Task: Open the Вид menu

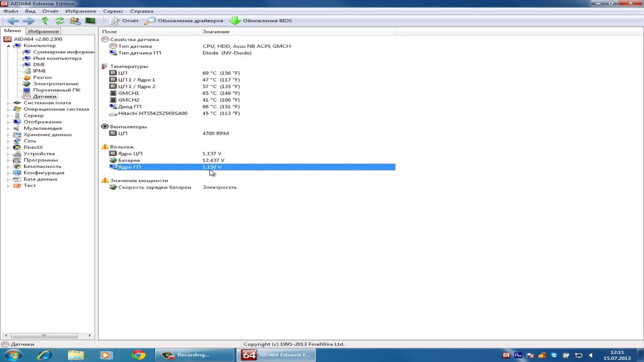Action: coord(30,11)
